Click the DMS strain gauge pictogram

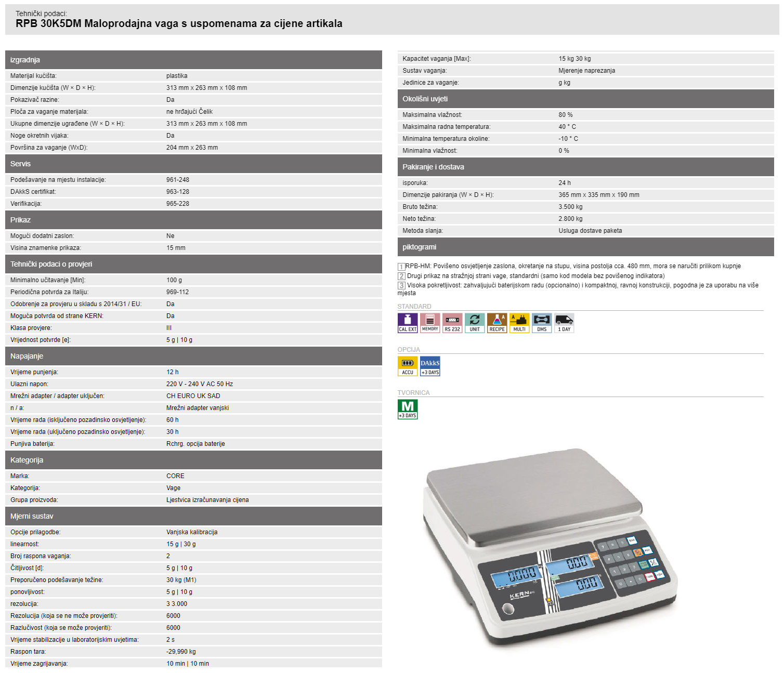542,323
